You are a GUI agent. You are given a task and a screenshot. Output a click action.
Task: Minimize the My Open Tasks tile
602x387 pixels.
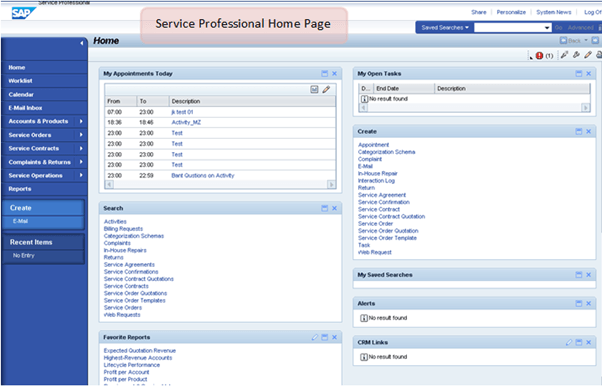579,73
